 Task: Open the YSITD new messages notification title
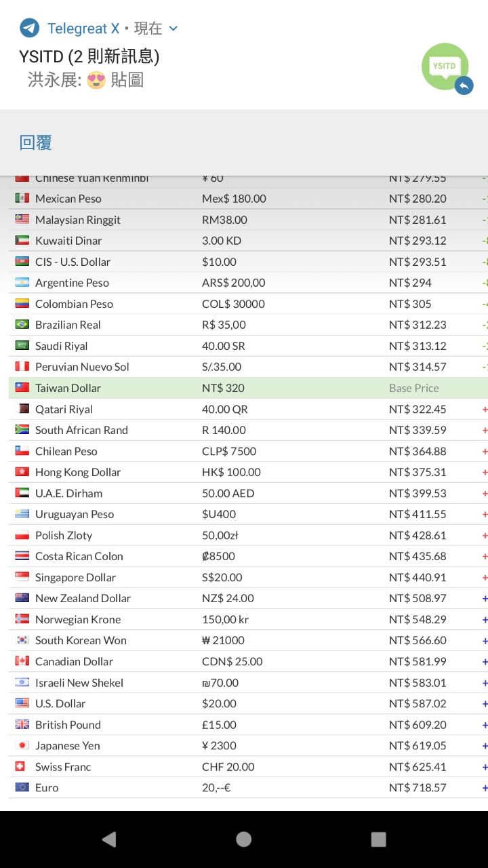coord(89,56)
